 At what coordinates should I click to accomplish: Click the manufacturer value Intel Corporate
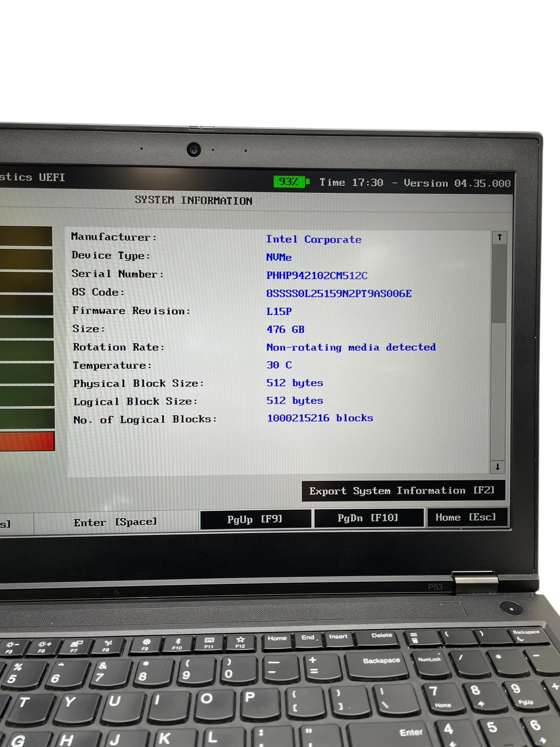click(x=314, y=240)
